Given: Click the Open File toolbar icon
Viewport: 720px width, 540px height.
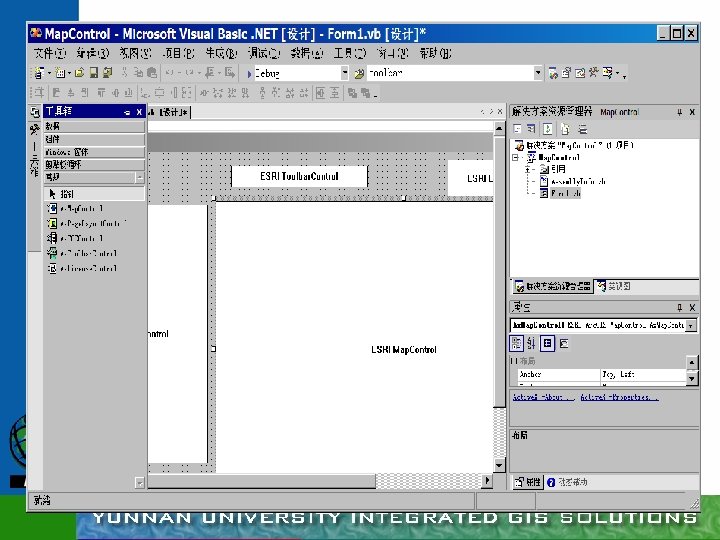Looking at the screenshot, I should pos(79,73).
